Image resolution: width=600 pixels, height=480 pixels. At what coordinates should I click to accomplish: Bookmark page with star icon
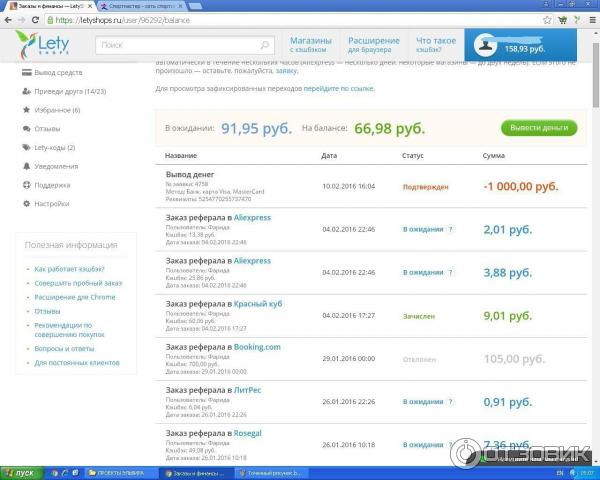[x=547, y=20]
